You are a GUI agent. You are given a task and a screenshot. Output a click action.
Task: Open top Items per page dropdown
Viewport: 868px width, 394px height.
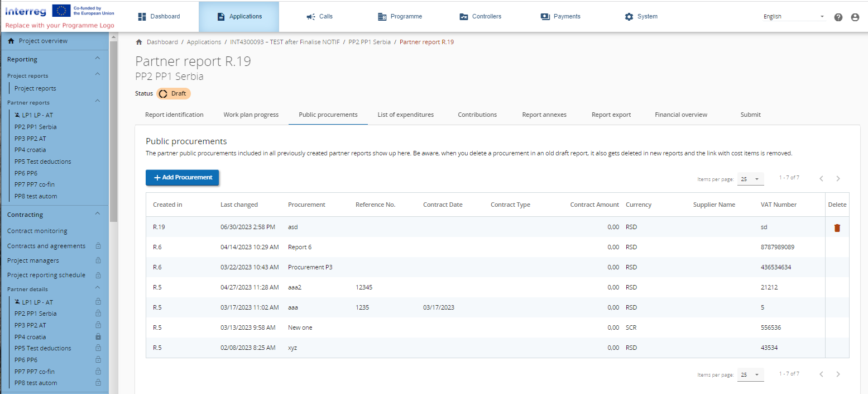pyautogui.click(x=751, y=179)
